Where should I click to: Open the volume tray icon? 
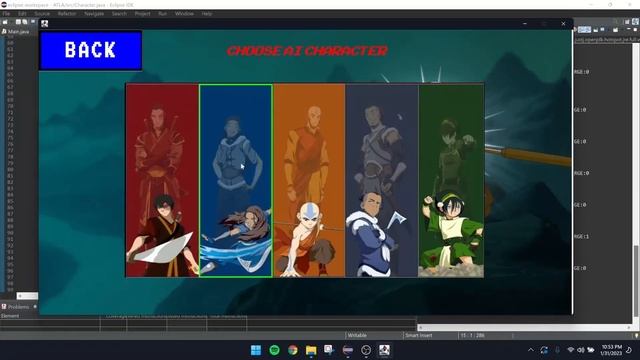[580, 350]
